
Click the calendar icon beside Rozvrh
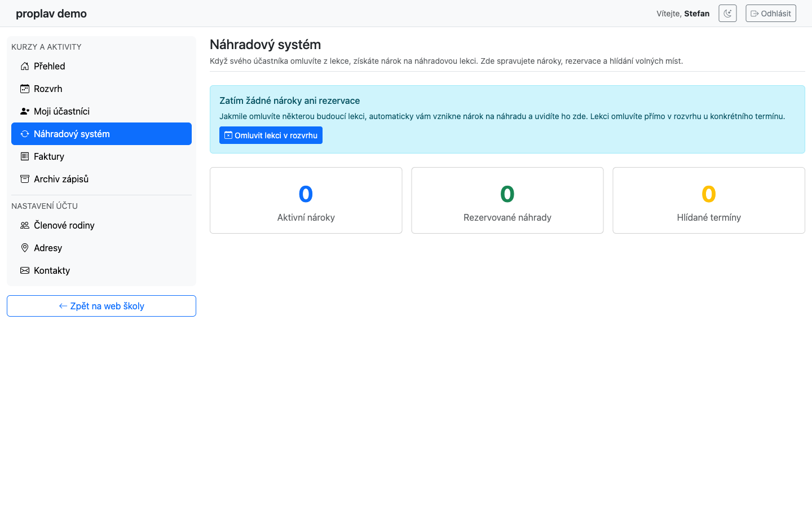coord(25,89)
